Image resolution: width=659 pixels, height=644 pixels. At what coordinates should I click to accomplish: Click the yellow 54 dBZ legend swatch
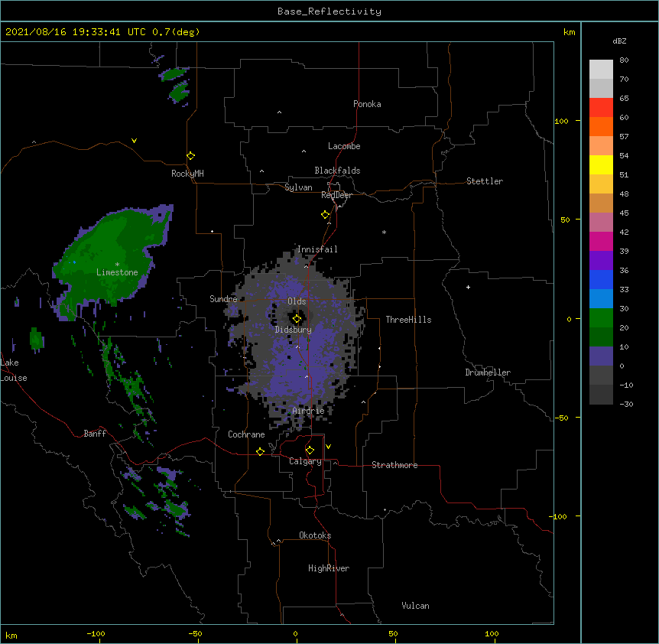[601, 164]
